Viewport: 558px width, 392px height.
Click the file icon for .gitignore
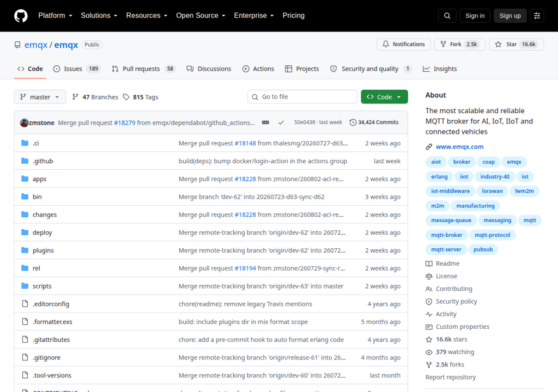click(x=25, y=357)
